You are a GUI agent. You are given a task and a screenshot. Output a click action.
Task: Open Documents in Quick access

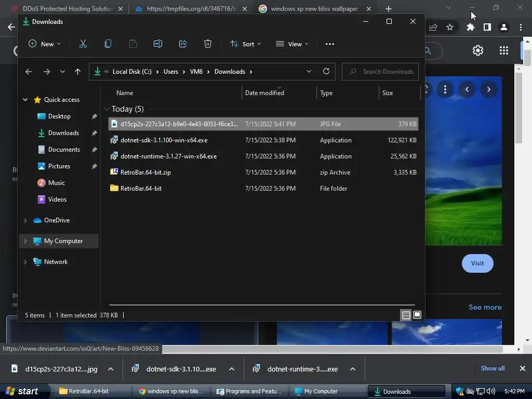pos(64,149)
